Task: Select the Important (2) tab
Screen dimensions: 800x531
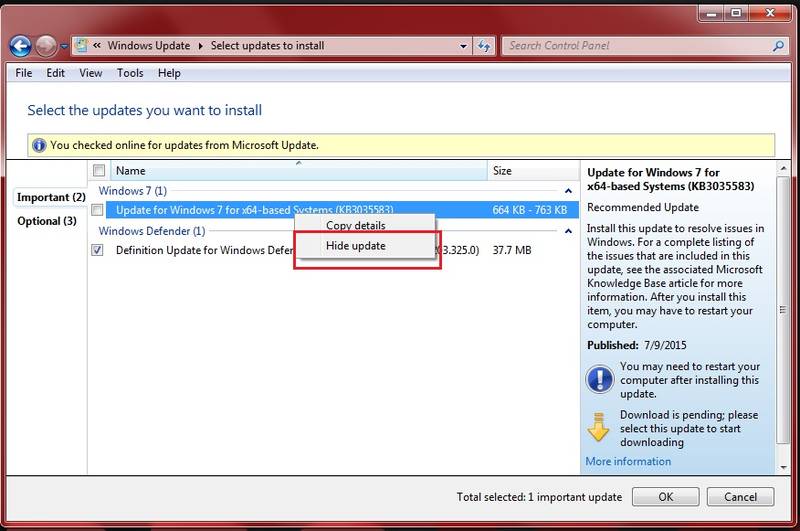Action: (51, 197)
